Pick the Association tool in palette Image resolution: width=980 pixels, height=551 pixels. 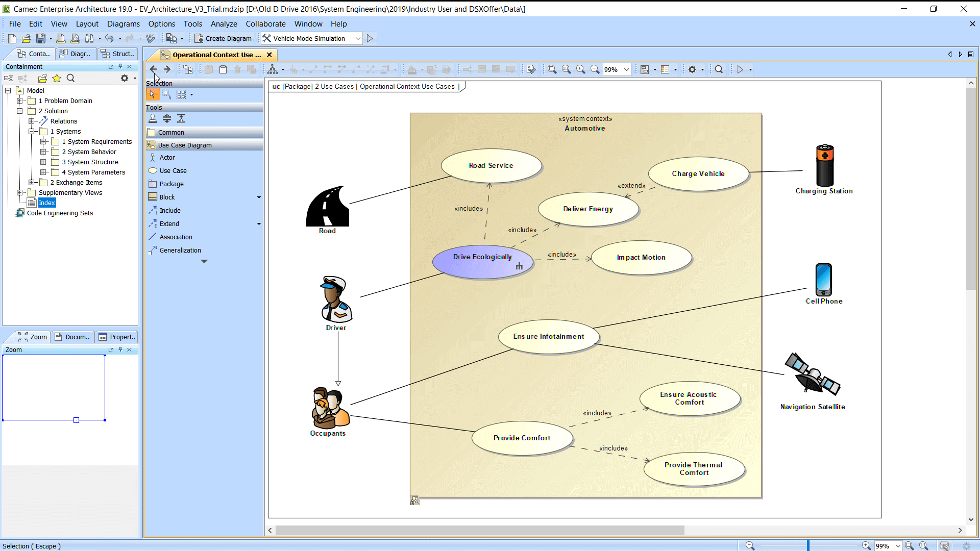[x=176, y=237]
